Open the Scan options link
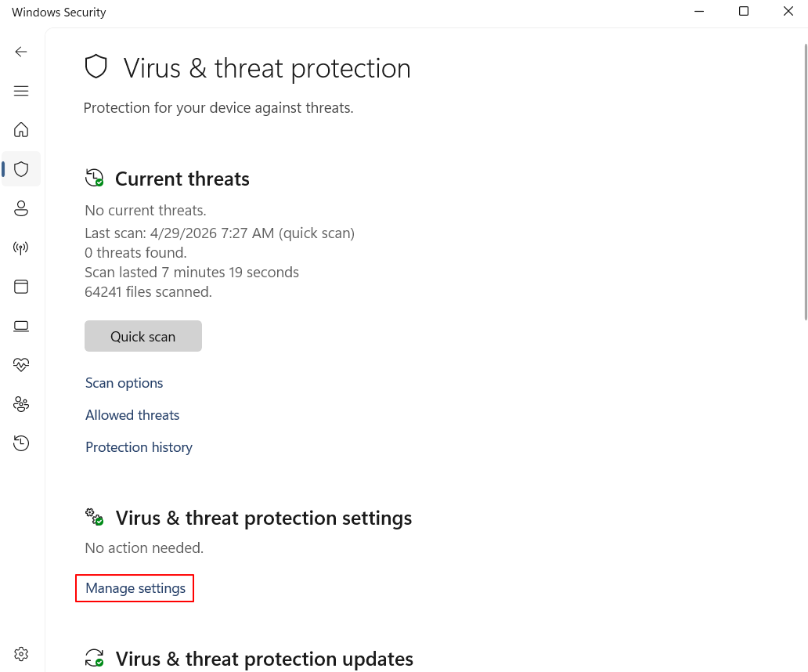 (x=124, y=383)
